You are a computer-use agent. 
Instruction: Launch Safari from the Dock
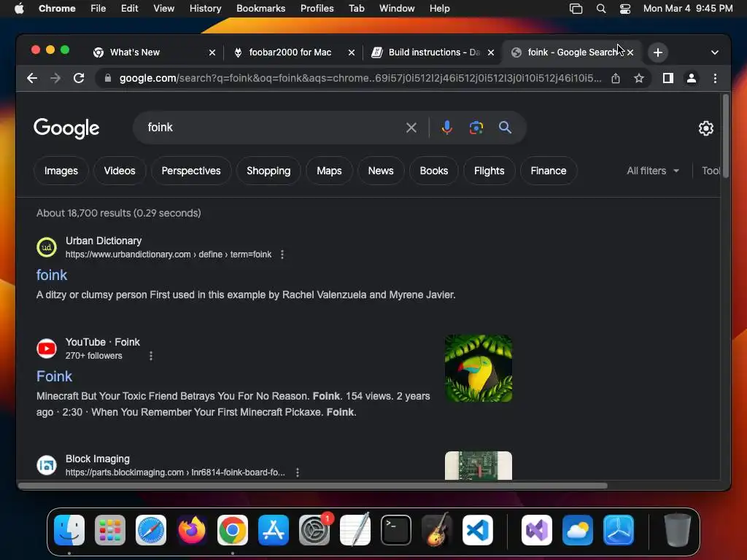[151, 530]
